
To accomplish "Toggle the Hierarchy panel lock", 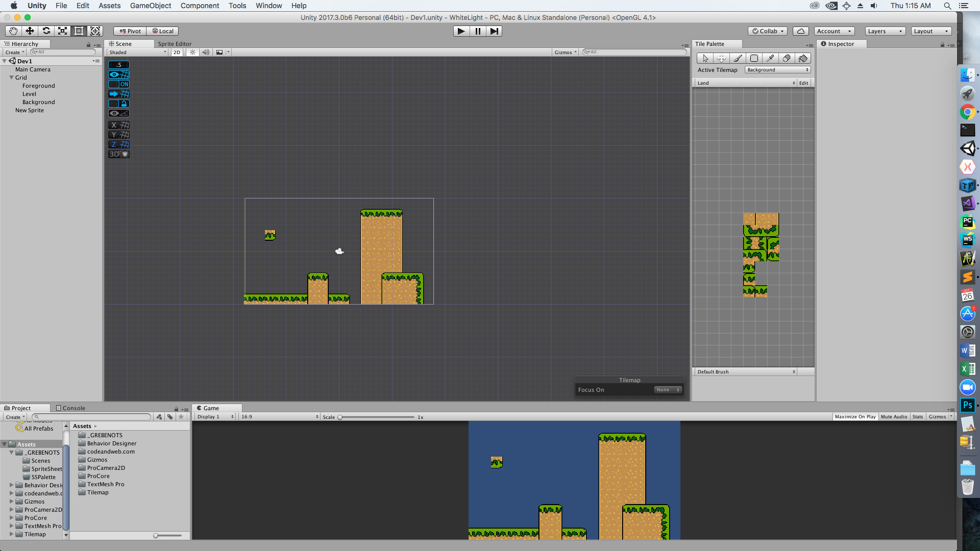I will click(x=88, y=45).
